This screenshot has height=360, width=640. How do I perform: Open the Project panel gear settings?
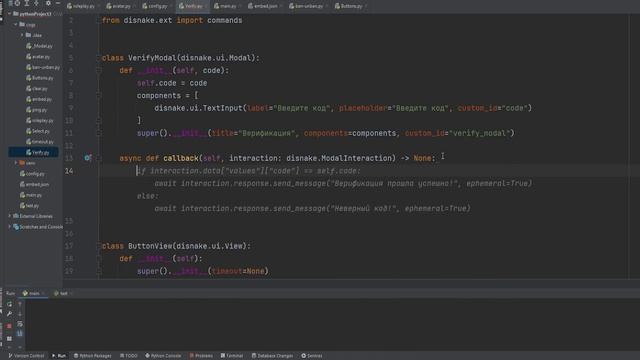[48, 3]
